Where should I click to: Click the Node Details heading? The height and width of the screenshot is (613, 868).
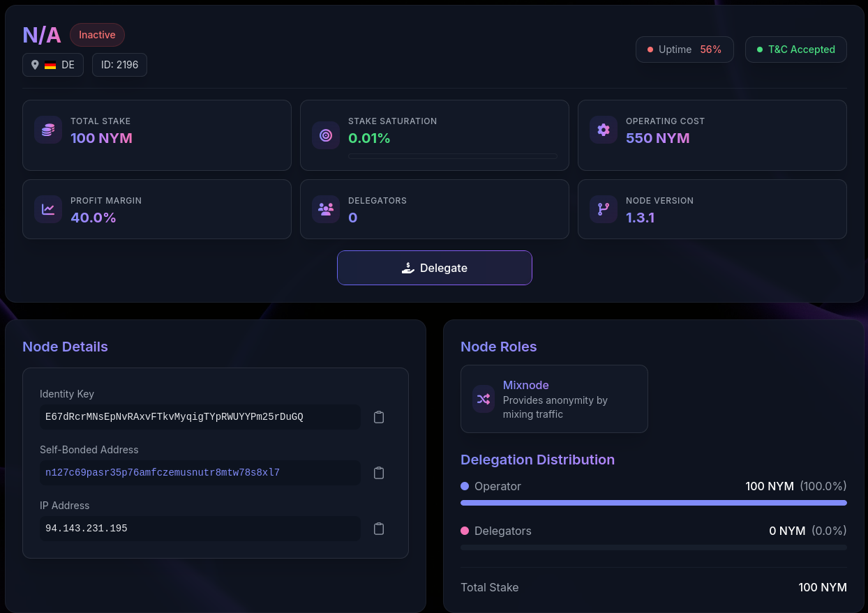[x=65, y=347]
